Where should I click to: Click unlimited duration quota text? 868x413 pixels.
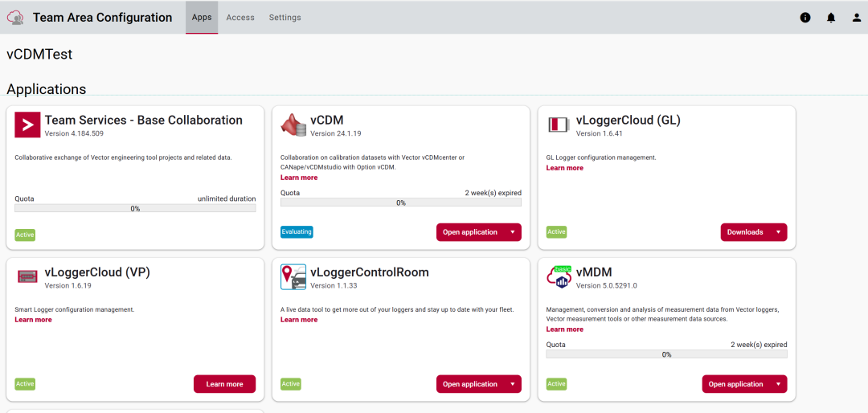click(227, 198)
